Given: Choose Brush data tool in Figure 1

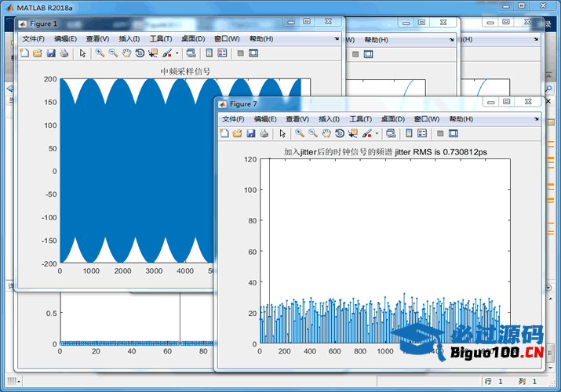Looking at the screenshot, I should click(x=166, y=53).
